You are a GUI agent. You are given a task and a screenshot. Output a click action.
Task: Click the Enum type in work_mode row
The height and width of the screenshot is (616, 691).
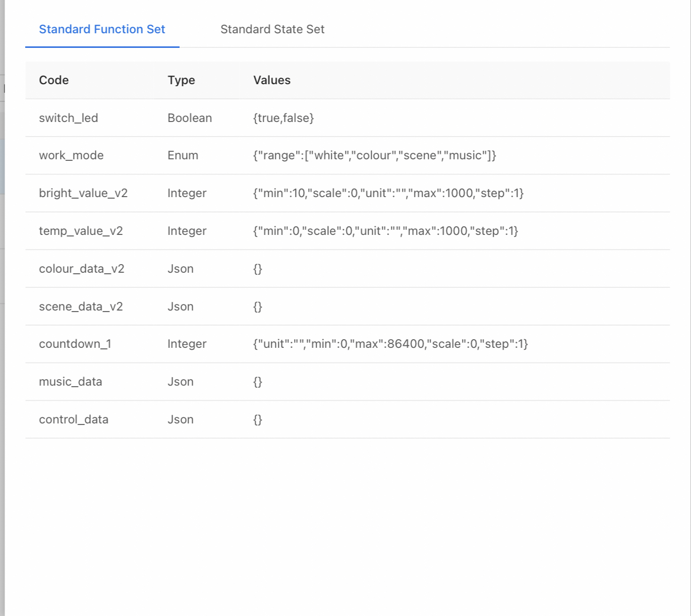[x=183, y=155]
